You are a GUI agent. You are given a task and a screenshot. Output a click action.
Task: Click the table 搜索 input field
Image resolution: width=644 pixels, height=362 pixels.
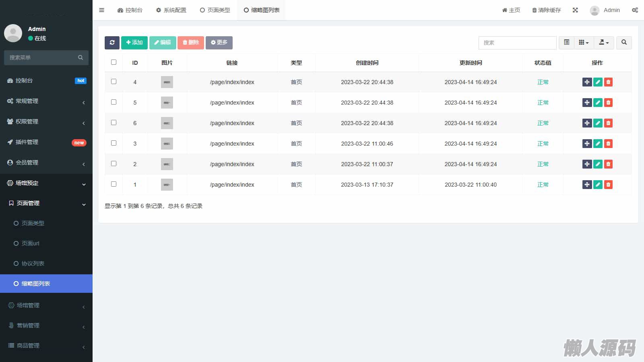pyautogui.click(x=517, y=43)
